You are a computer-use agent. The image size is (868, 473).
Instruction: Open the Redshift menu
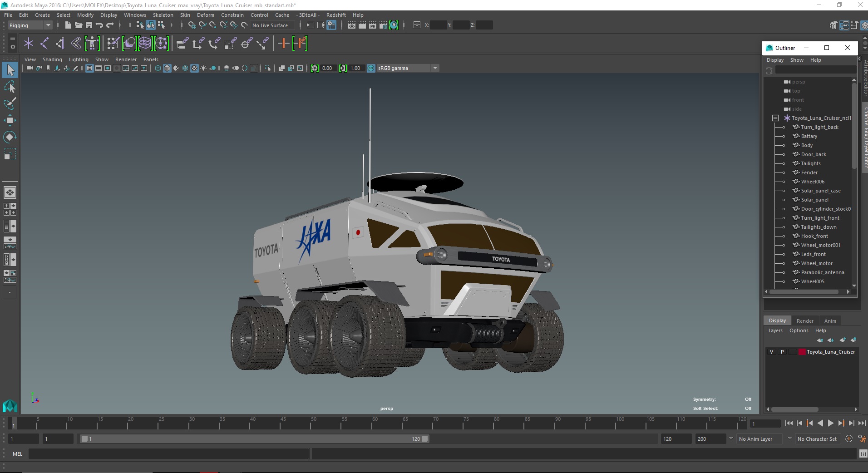(336, 15)
